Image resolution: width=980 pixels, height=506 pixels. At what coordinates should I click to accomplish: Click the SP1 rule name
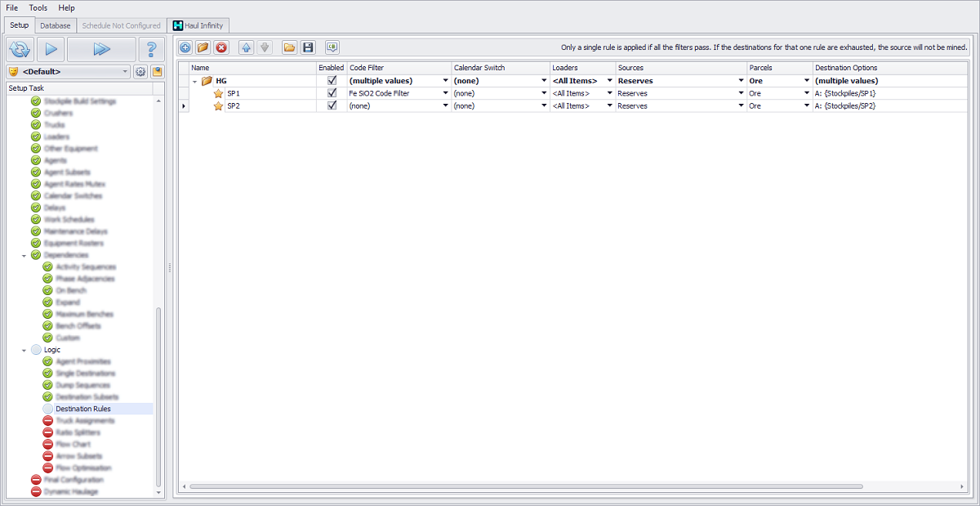tap(234, 93)
